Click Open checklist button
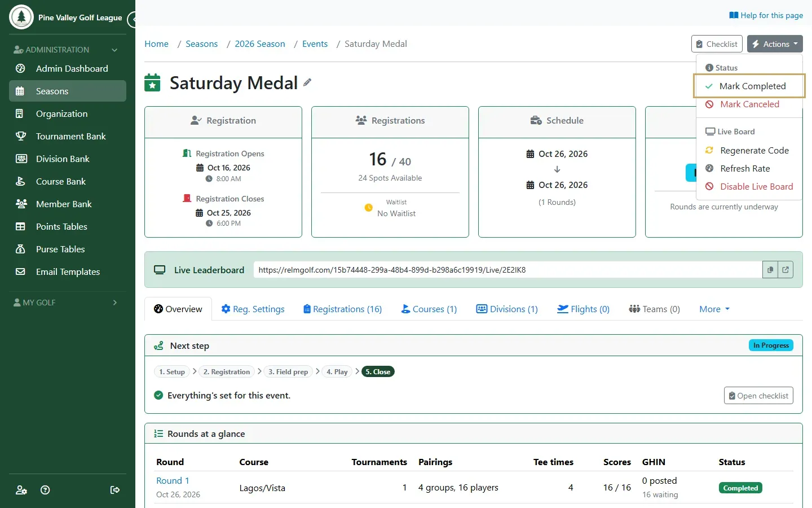 (x=758, y=396)
